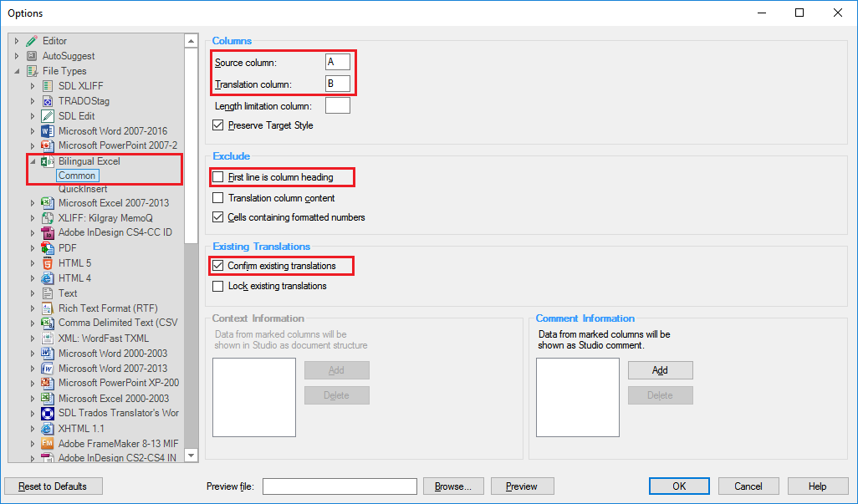Expand the PDF node arrow

click(x=33, y=248)
